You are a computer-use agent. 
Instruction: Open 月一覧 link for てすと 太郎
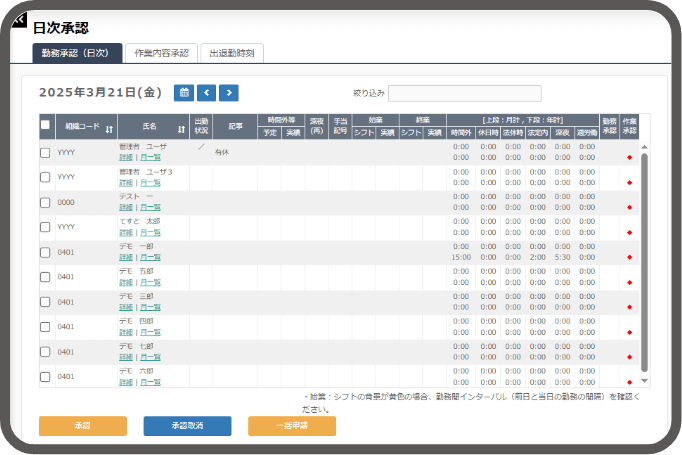150,233
